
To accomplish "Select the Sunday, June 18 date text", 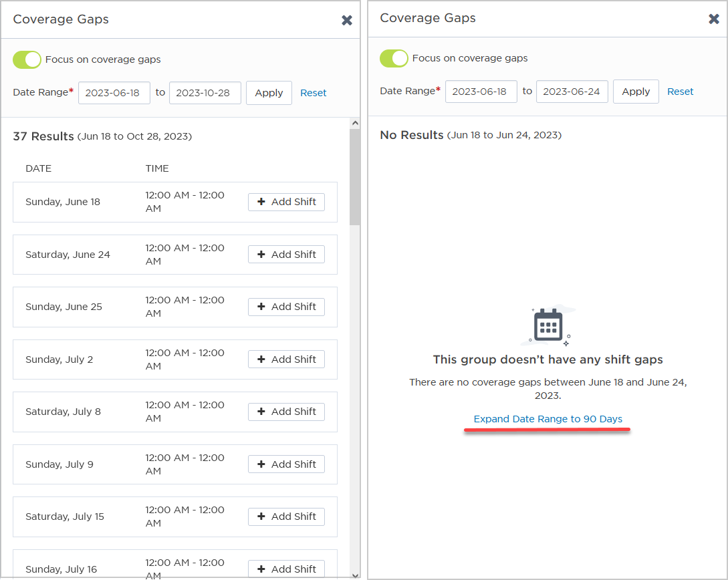I will click(x=63, y=202).
